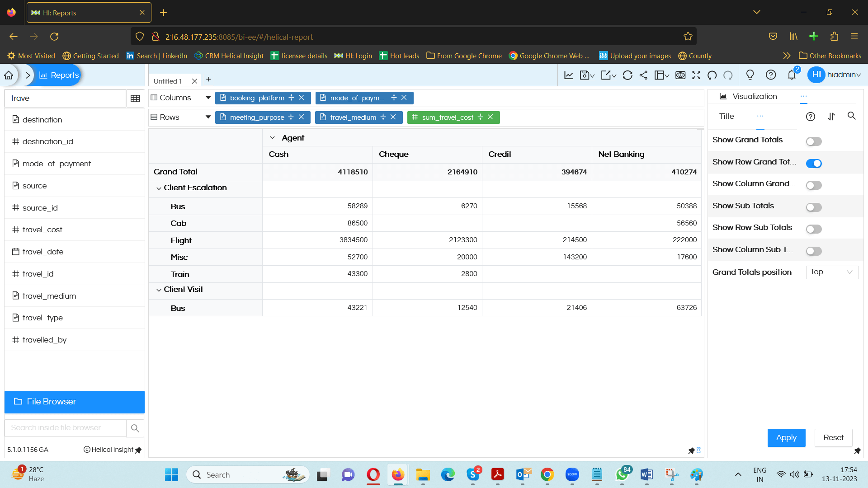Collapse the Client Escalation row group

(x=159, y=188)
